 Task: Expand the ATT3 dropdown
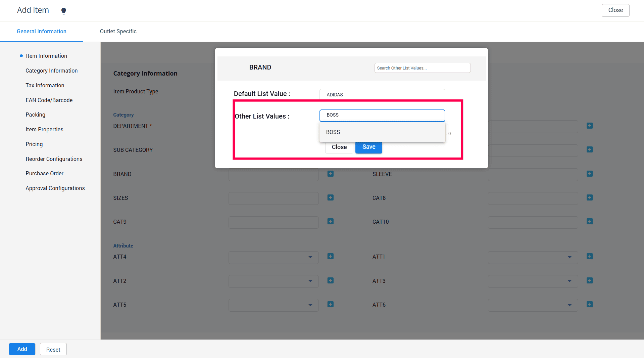point(533,281)
